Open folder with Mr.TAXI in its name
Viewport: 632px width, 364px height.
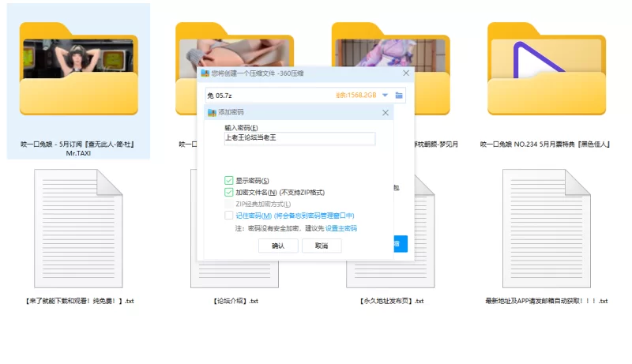coord(78,69)
